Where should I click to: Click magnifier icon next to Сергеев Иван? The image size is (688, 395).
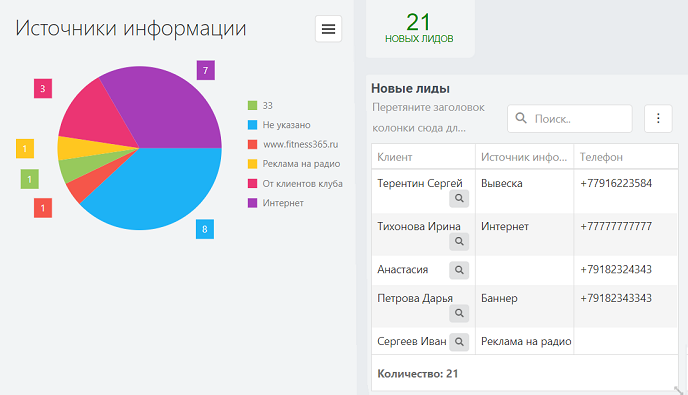pyautogui.click(x=459, y=342)
